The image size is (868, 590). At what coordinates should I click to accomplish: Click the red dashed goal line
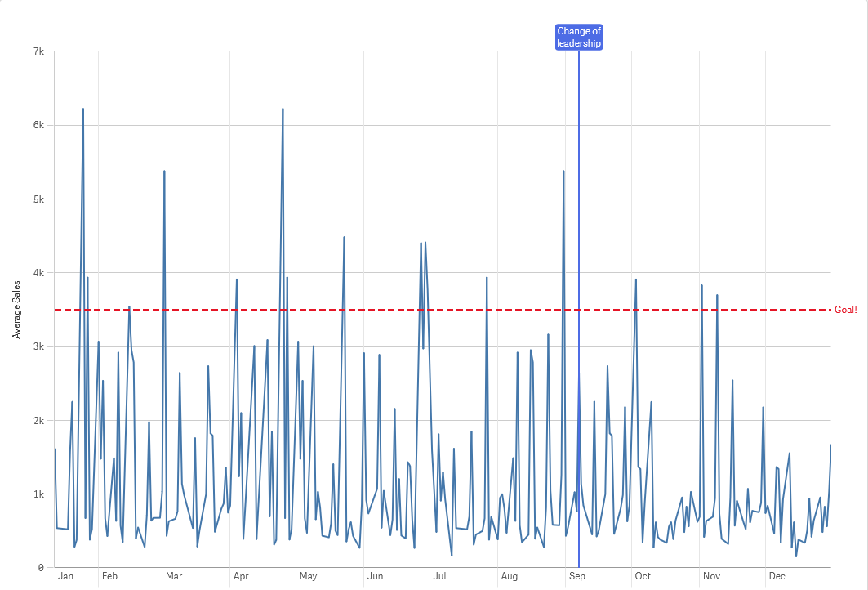(x=490, y=310)
